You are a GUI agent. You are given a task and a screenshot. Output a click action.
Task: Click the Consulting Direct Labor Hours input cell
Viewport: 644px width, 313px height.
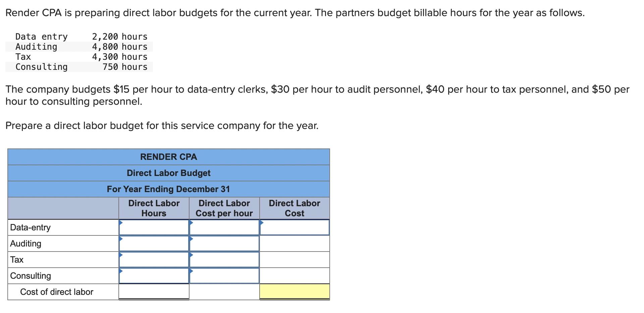[x=154, y=275]
